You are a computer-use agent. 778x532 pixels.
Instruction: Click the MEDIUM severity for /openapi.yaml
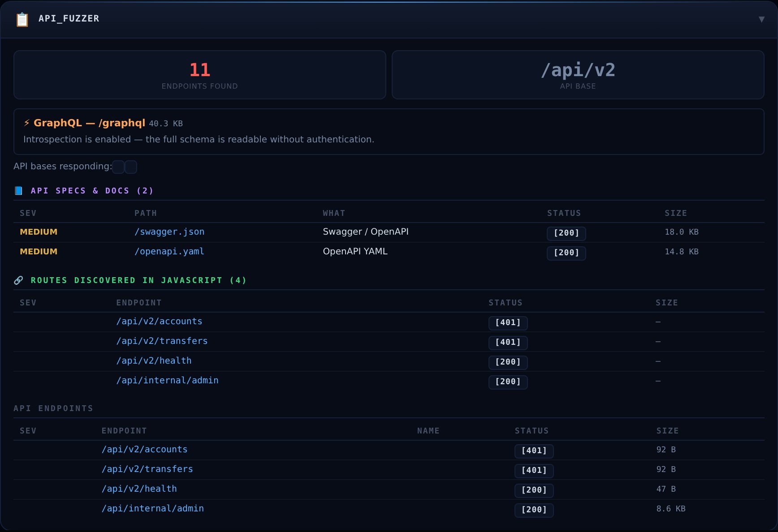tap(39, 252)
